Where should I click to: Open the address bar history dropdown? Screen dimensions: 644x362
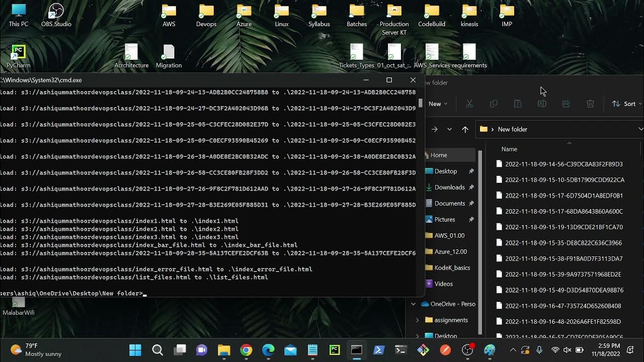click(640, 129)
